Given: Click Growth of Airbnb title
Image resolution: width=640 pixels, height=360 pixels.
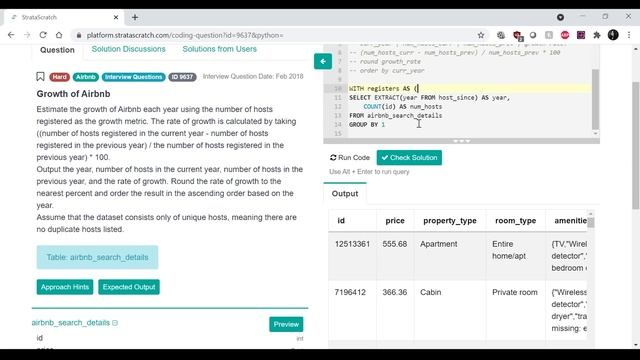Looking at the screenshot, I should pos(73,94).
